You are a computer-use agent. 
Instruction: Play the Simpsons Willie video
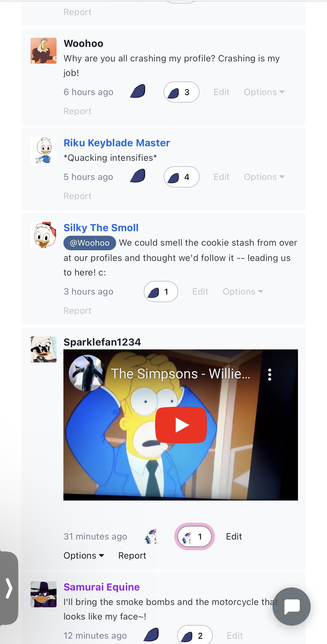click(181, 425)
